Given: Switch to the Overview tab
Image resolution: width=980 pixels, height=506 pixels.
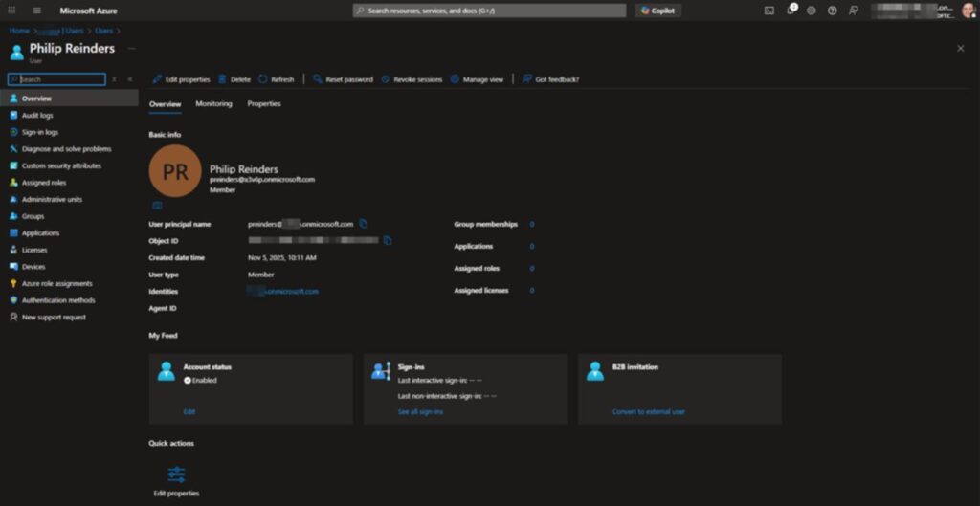Looking at the screenshot, I should point(165,104).
